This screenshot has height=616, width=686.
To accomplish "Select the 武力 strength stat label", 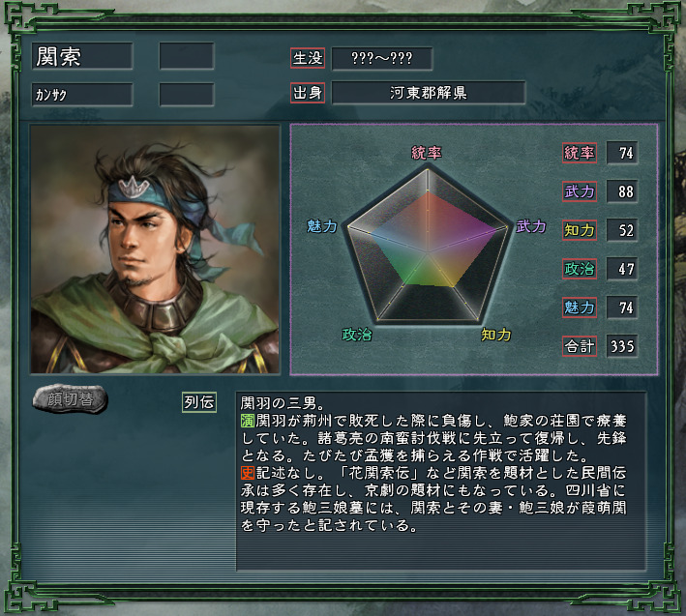I will (580, 191).
